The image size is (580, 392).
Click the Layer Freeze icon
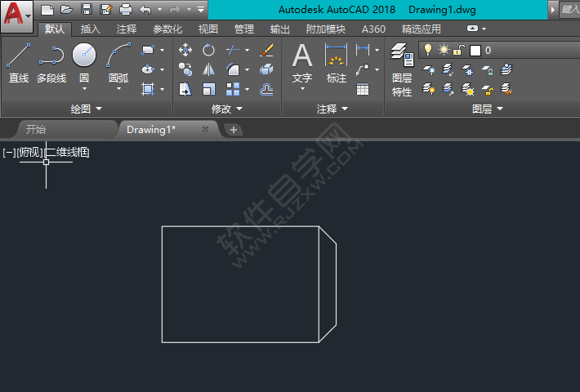pyautogui.click(x=467, y=69)
